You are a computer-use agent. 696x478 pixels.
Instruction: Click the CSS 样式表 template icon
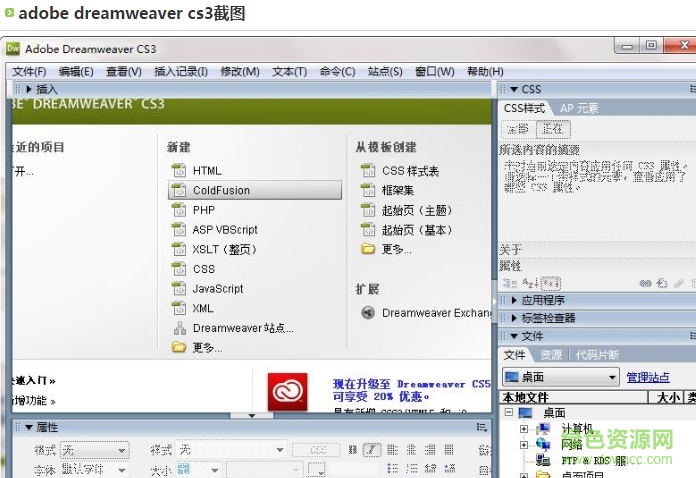click(368, 171)
